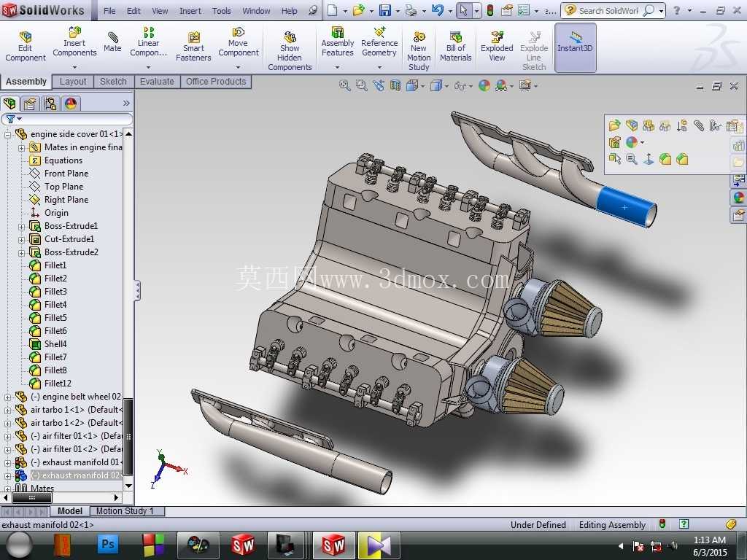Switch to the Evaluate tab
747x560 pixels.
pos(157,82)
